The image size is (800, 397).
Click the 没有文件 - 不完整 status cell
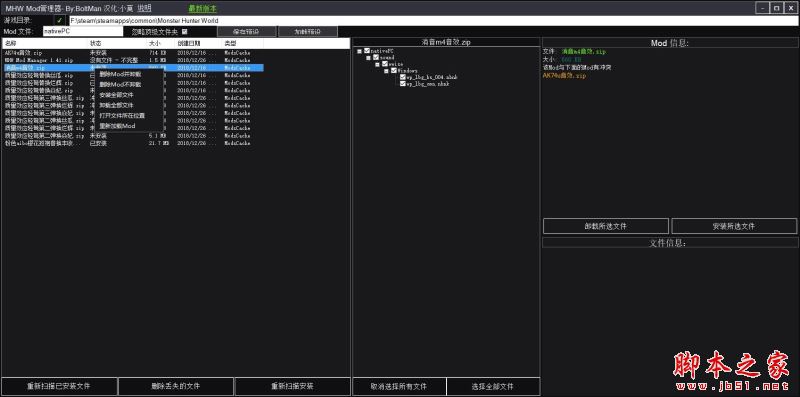pos(114,60)
